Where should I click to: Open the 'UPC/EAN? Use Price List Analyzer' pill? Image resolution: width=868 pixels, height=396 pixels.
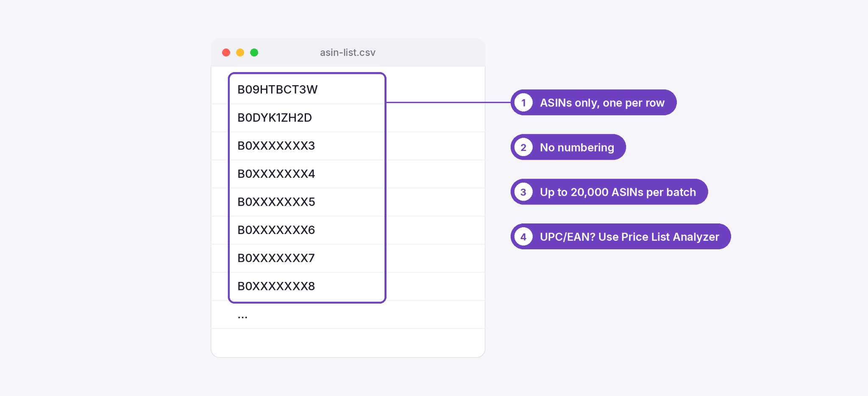[620, 237]
